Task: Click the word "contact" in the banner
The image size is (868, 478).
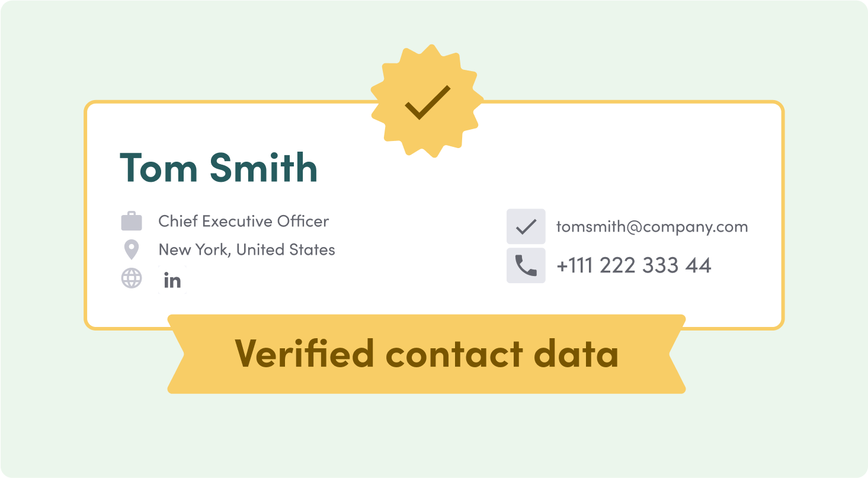Action: click(454, 354)
